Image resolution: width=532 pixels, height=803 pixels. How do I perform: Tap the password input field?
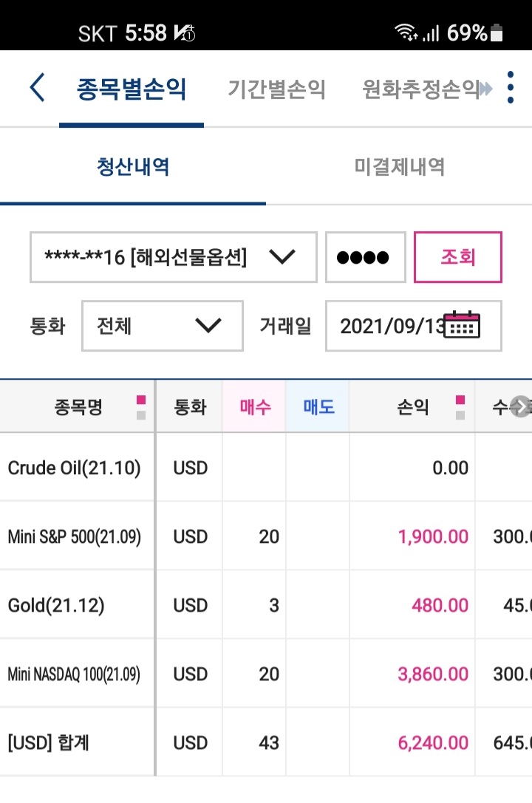[366, 257]
